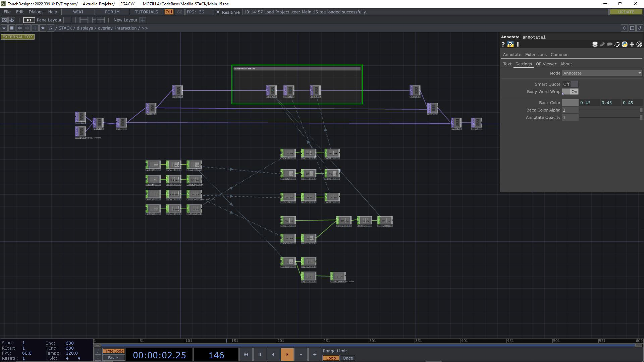Viewport: 644px width, 362px height.
Task: Open the Mode dropdown menu
Action: 602,73
